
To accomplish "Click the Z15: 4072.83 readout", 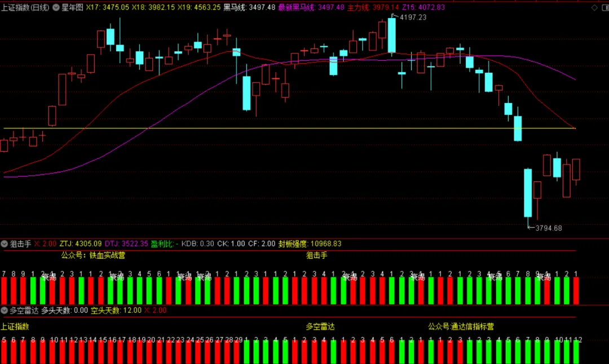I will tap(423, 7).
